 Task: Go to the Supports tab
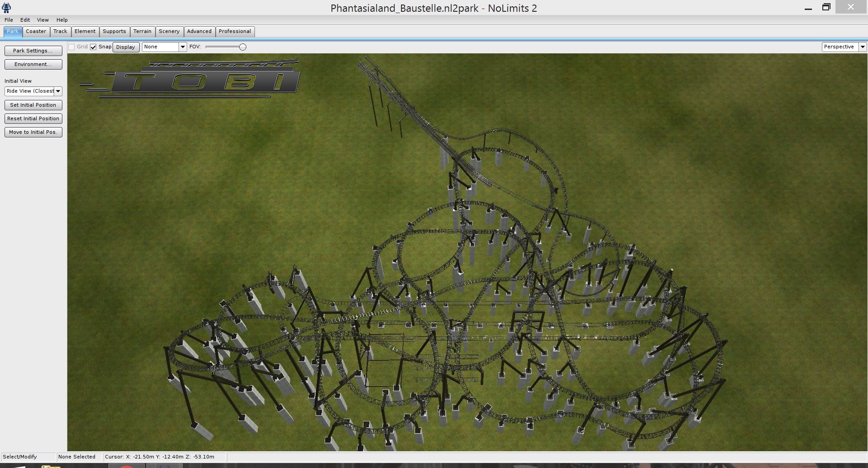point(114,31)
